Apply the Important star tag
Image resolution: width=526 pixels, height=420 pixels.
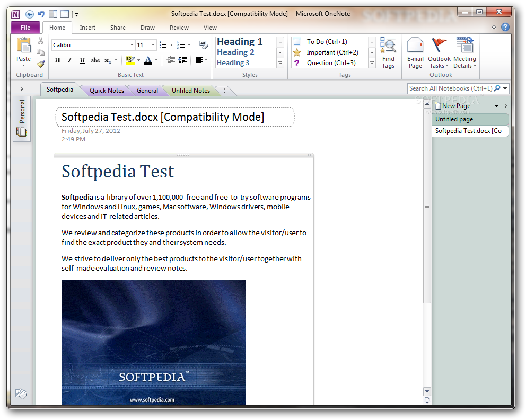coord(297,52)
